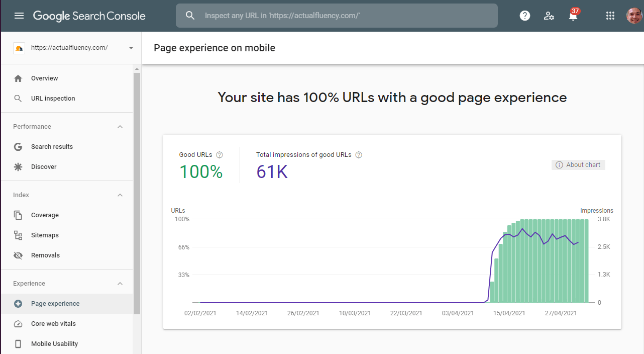Click the Page experience on mobile heading
This screenshot has width=644, height=354.
pyautogui.click(x=214, y=48)
